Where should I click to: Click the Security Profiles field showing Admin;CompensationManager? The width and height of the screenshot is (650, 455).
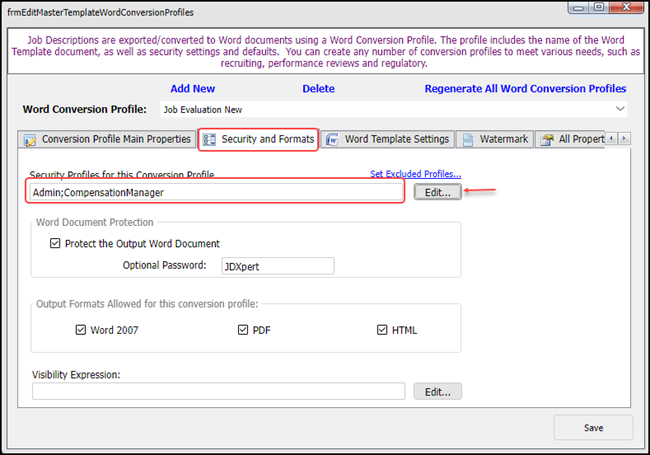pos(216,192)
